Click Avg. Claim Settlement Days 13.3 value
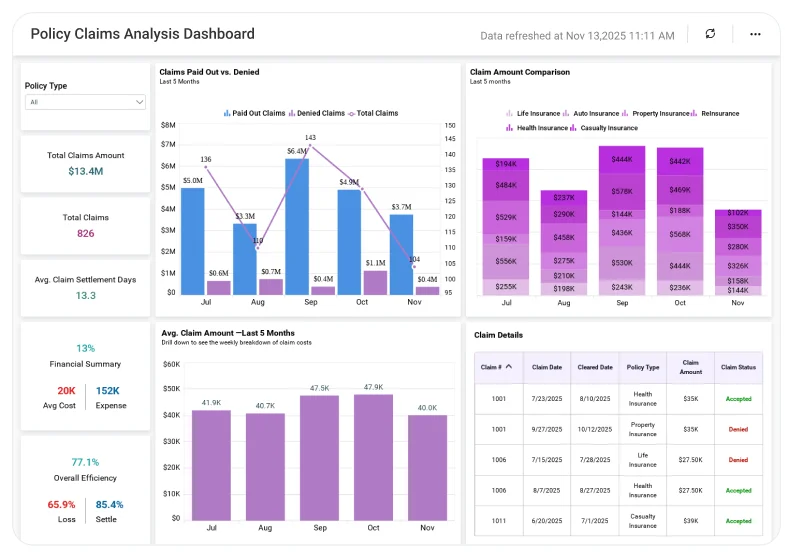Screen dimensions: 793x557 [x=85, y=295]
